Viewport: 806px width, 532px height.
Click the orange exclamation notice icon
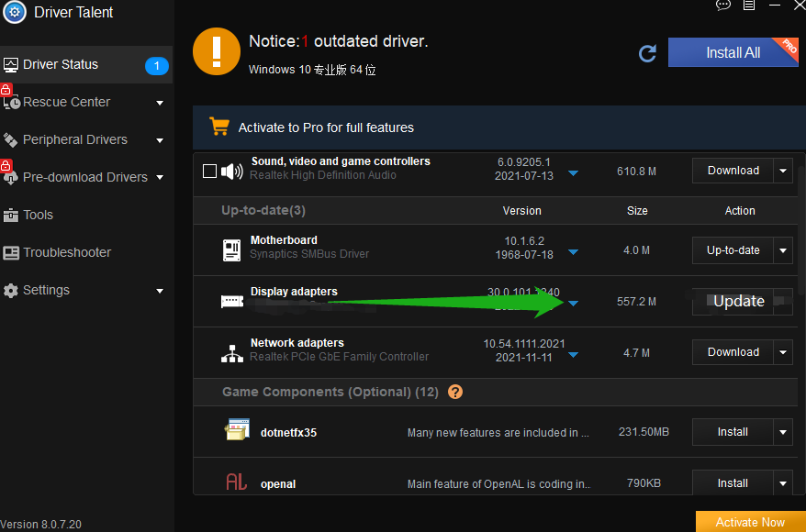pyautogui.click(x=217, y=51)
